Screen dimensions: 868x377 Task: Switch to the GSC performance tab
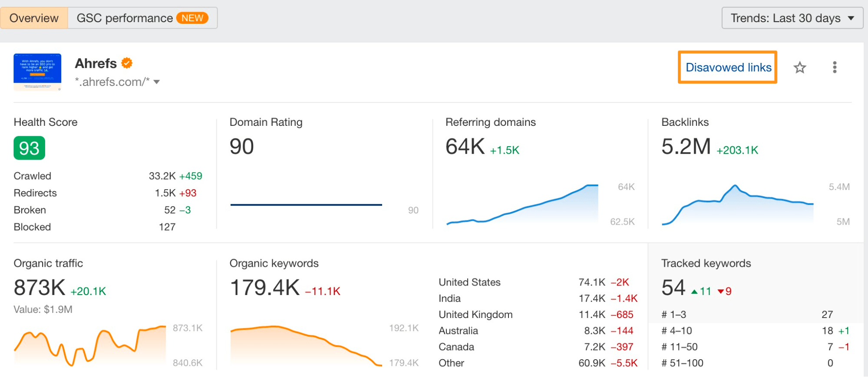(142, 18)
